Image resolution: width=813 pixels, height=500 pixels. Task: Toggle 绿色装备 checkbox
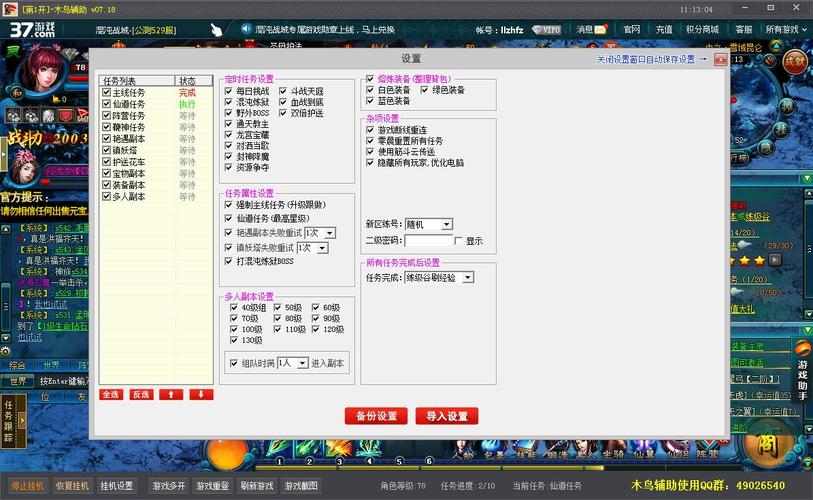point(425,90)
